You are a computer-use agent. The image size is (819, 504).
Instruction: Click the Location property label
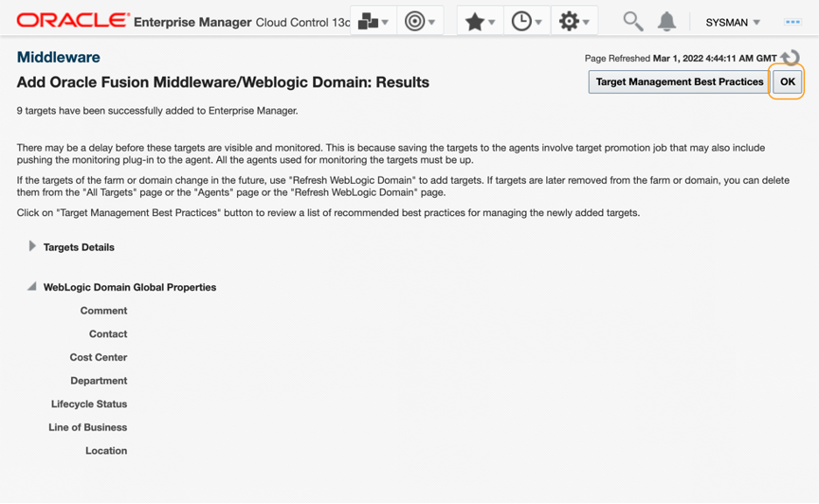pyautogui.click(x=106, y=451)
